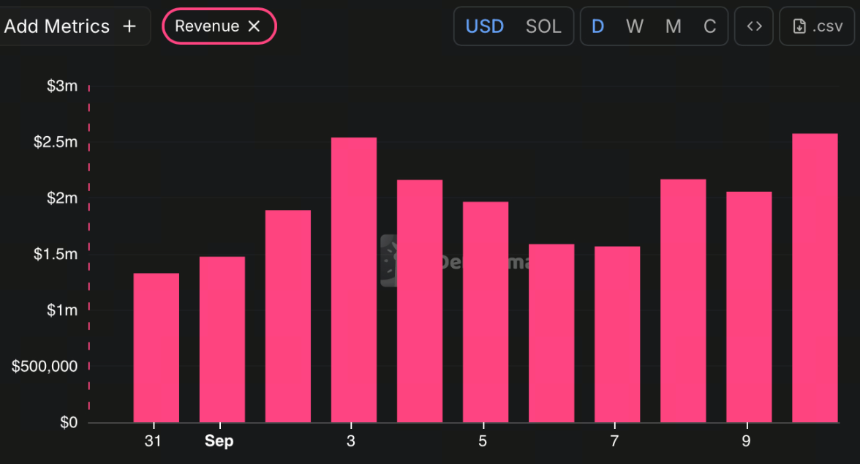Image resolution: width=860 pixels, height=464 pixels.
Task: Click the .csv export button
Action: coord(817,26)
